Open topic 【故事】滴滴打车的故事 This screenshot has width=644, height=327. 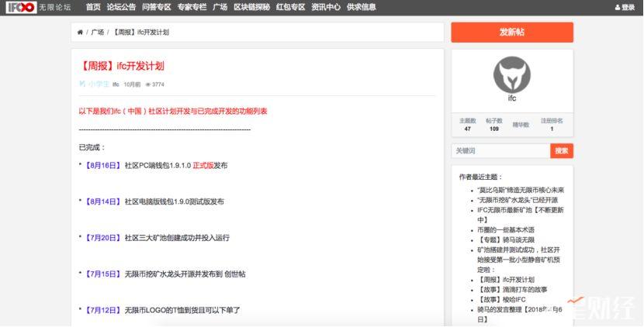[512, 290]
